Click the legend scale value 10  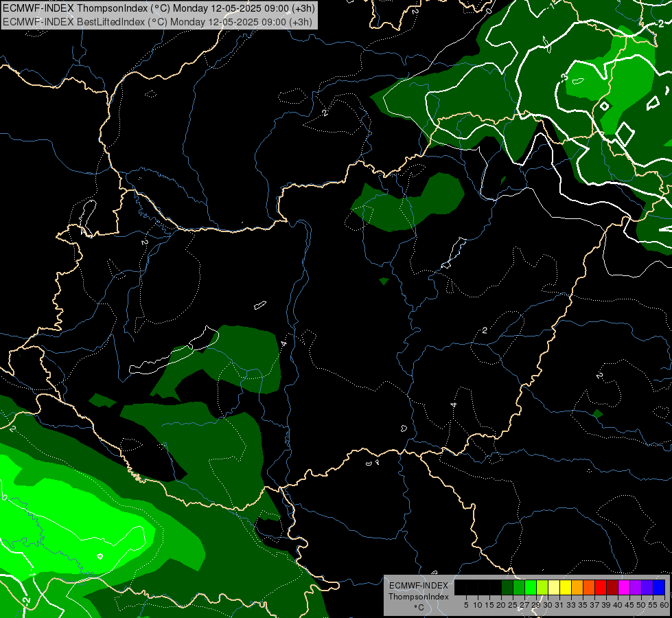click(478, 605)
